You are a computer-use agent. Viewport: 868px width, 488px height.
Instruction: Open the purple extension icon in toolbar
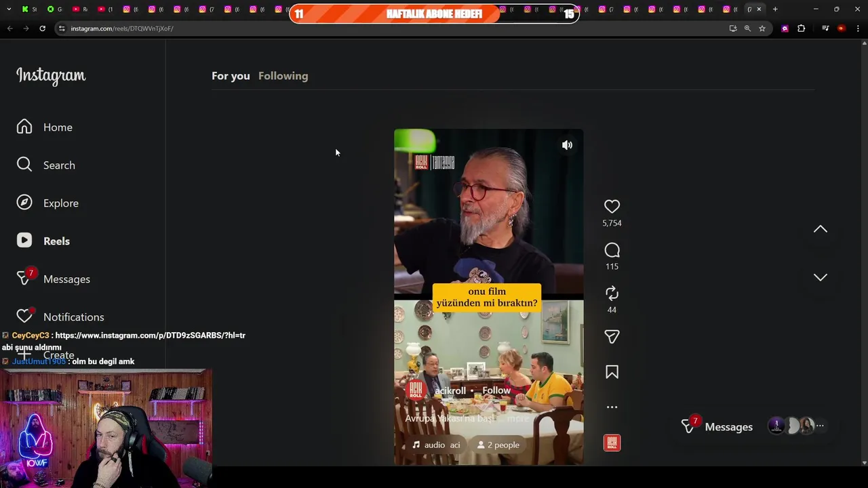[785, 28]
